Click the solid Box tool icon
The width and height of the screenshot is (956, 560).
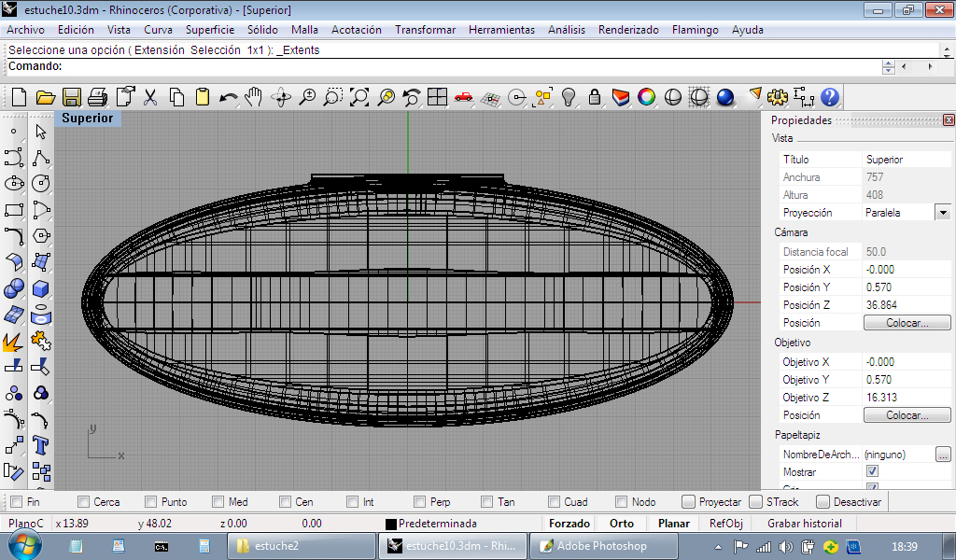(x=40, y=288)
